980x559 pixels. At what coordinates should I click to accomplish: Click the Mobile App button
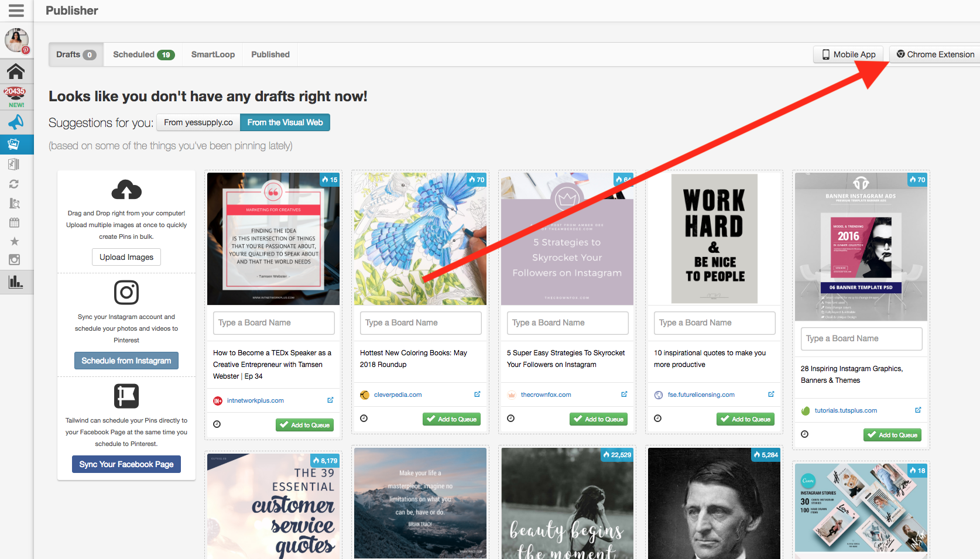coord(849,54)
